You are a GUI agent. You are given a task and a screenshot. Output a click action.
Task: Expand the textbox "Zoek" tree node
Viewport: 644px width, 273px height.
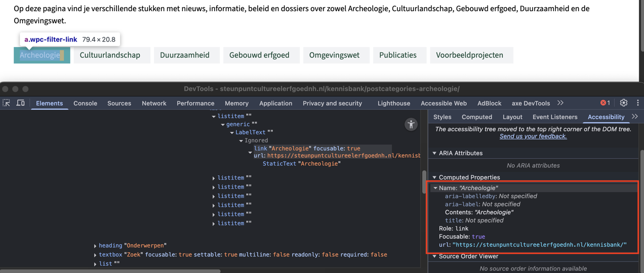click(x=95, y=255)
